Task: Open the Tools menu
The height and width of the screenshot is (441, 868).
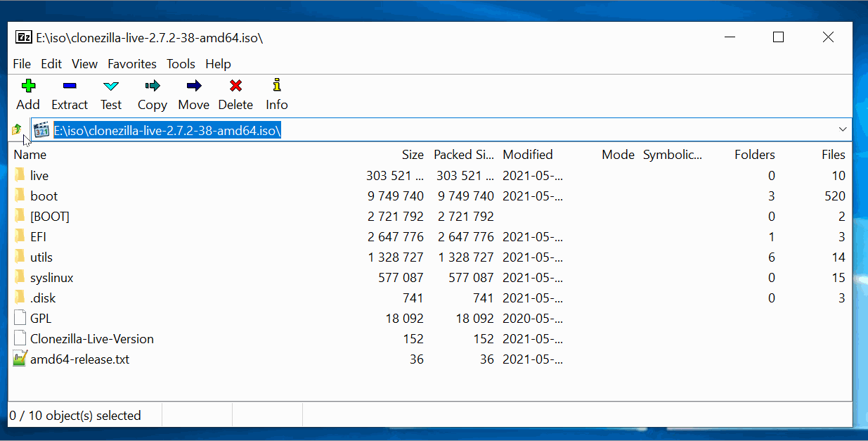Action: [x=181, y=63]
